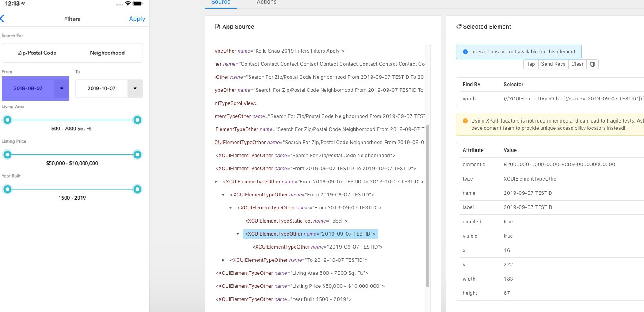Open the To date 2019-10-07 dropdown arrow
This screenshot has width=644, height=312.
135,88
